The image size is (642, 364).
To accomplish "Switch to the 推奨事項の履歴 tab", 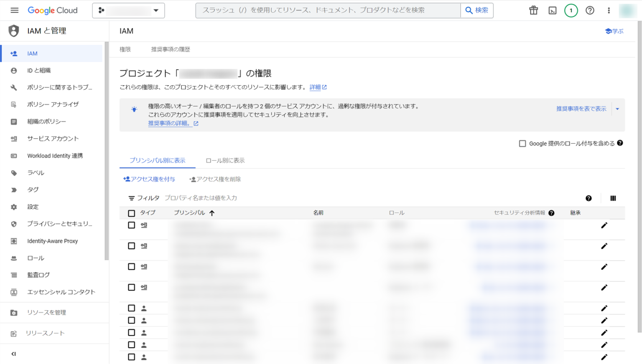I will (170, 49).
